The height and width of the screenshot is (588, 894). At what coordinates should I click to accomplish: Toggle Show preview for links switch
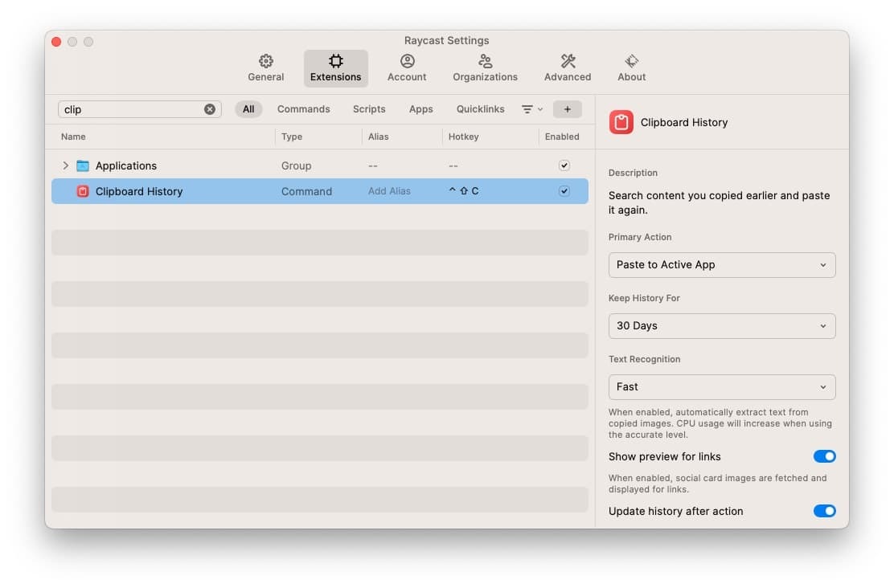click(x=824, y=456)
